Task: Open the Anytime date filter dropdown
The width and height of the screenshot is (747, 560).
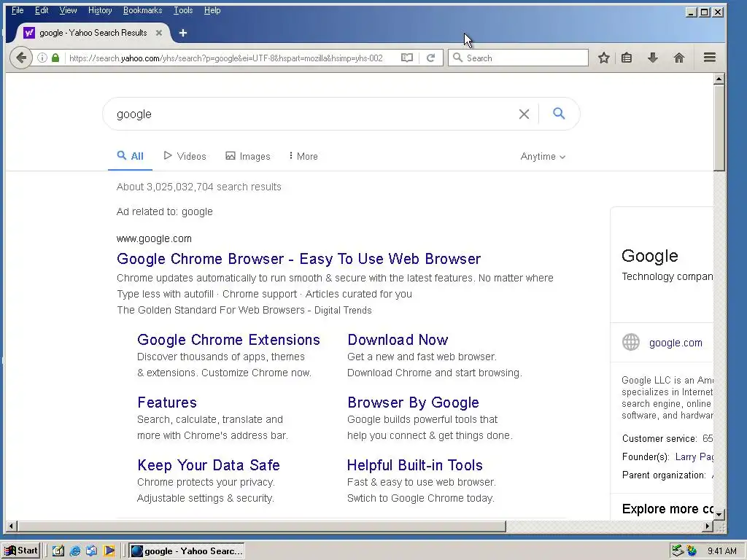Action: coord(543,156)
